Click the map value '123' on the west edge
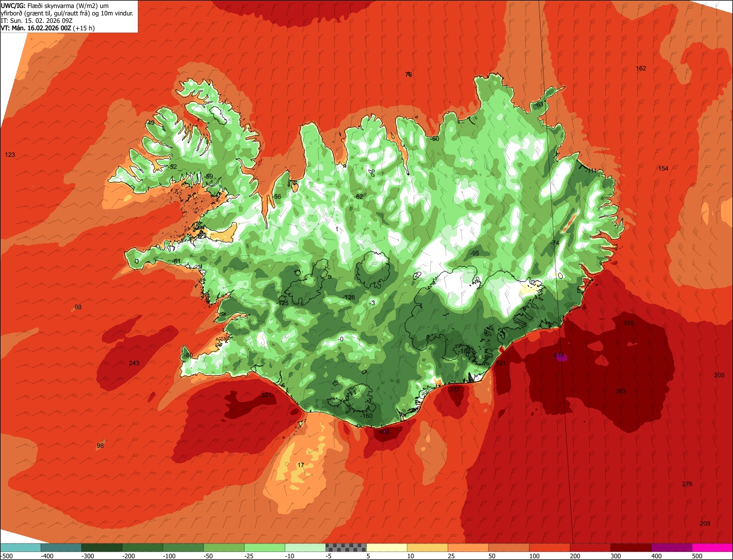Image resolution: width=733 pixels, height=560 pixels. click(10, 155)
